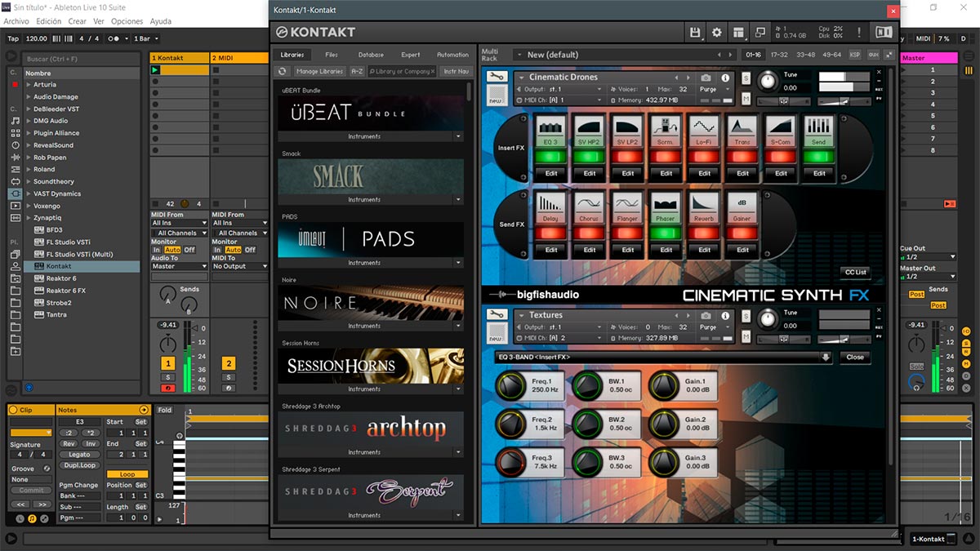Adjust the Gain.2 knob in EQ
The image size is (980, 551).
[x=663, y=423]
